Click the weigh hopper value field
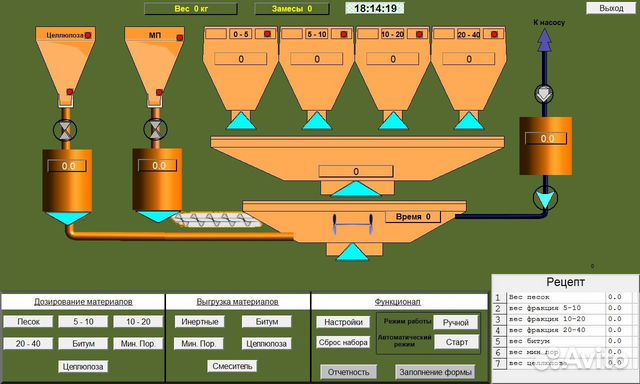The height and width of the screenshot is (384, 640). pyautogui.click(x=356, y=171)
